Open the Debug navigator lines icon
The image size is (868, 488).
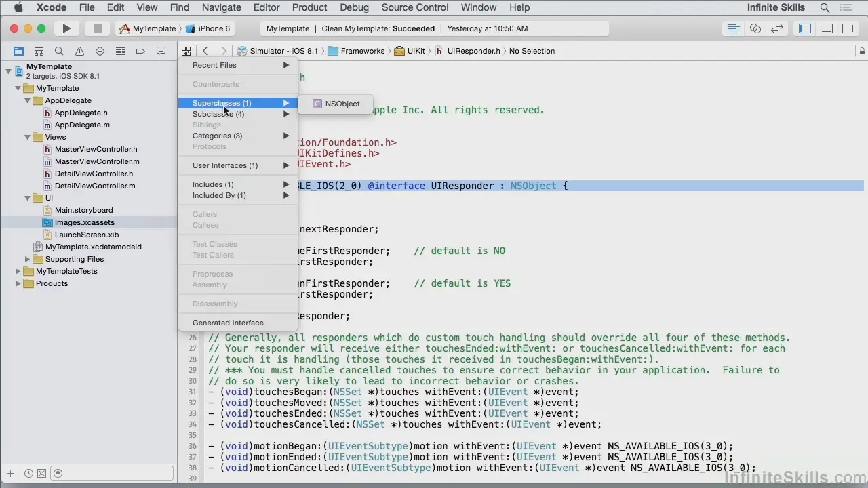pos(120,51)
